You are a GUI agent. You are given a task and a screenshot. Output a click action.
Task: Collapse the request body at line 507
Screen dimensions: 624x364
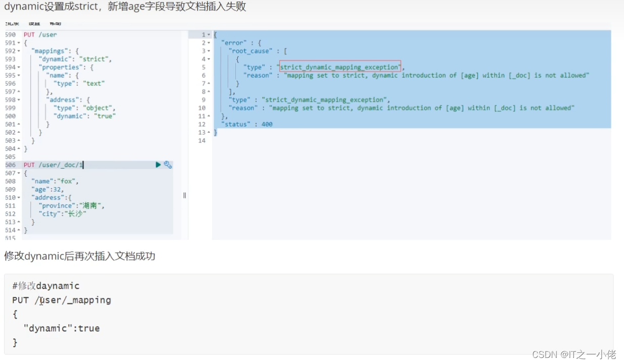click(19, 173)
